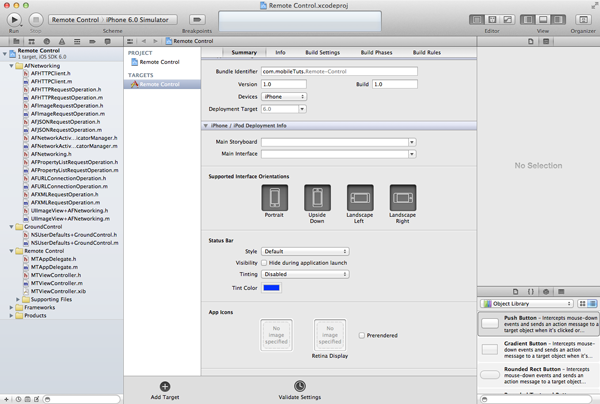
Task: Open the related files menu icon
Action: pos(130,41)
